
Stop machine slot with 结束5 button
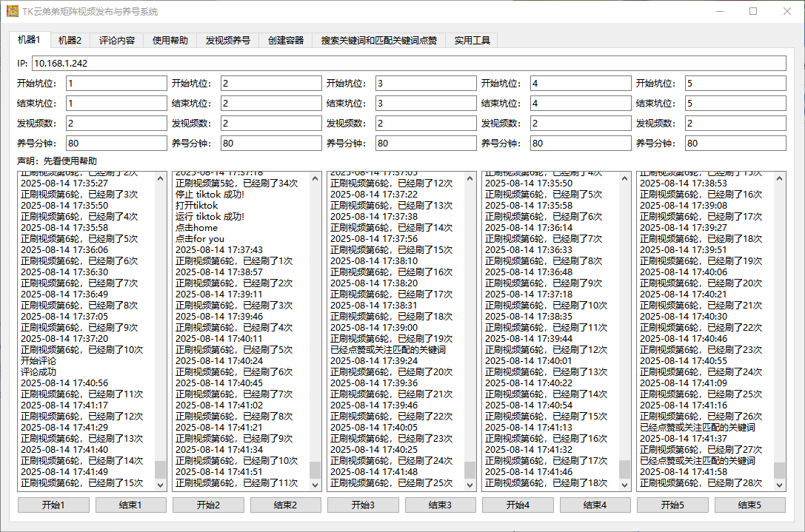pos(749,505)
